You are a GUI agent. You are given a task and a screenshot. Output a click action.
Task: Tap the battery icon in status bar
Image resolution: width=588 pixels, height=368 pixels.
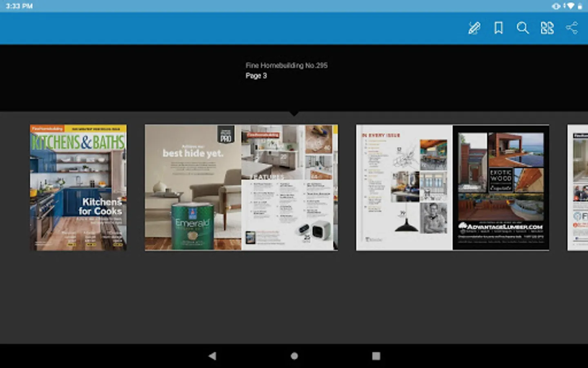tap(580, 6)
